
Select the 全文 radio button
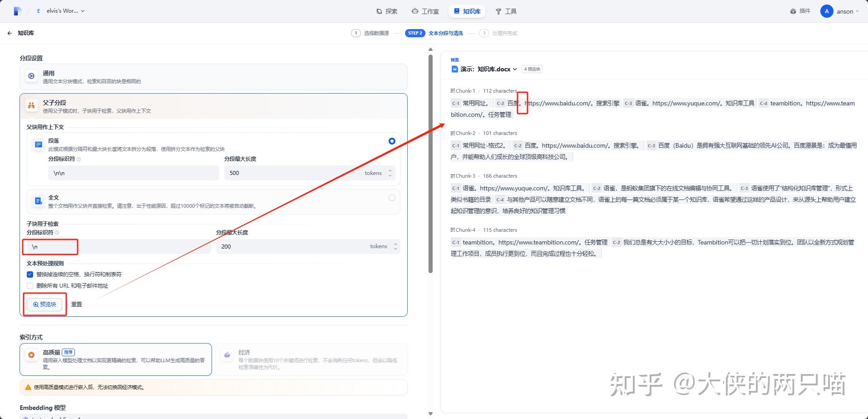coord(392,197)
